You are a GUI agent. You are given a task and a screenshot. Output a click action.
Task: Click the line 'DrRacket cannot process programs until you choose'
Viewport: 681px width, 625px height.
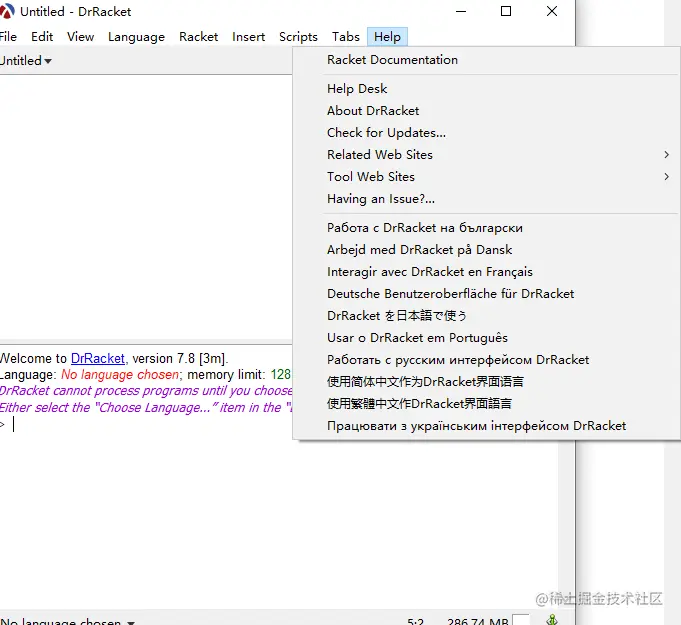(x=146, y=391)
